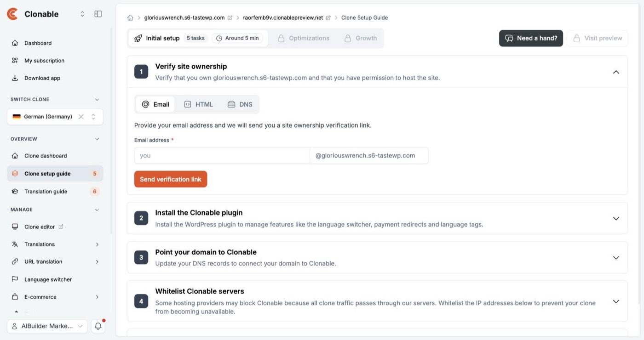Click the Need a hand? button
Viewport: 644px width, 340px height.
(531, 38)
